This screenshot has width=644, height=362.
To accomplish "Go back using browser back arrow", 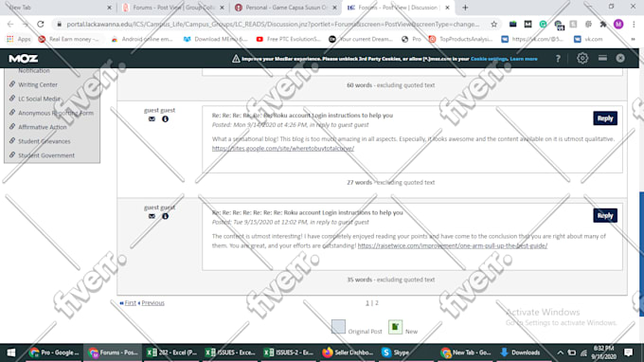I will (10, 25).
